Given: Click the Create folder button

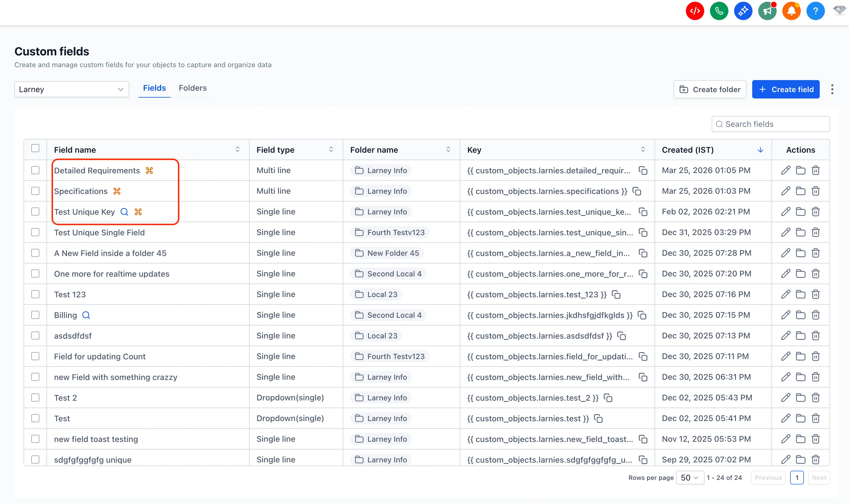Looking at the screenshot, I should (710, 89).
